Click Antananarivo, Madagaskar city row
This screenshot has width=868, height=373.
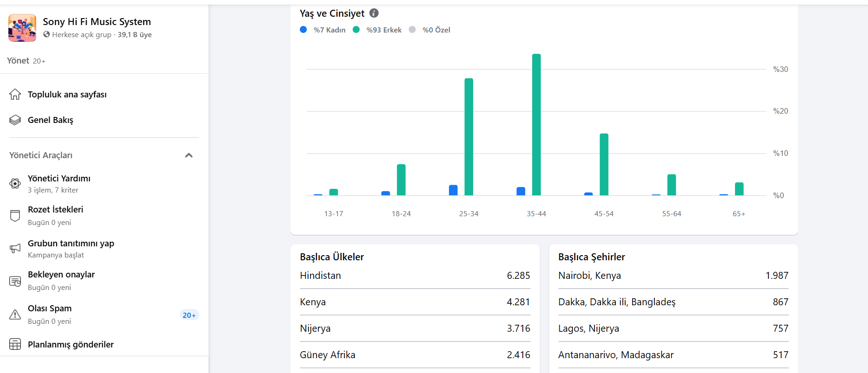tap(673, 355)
